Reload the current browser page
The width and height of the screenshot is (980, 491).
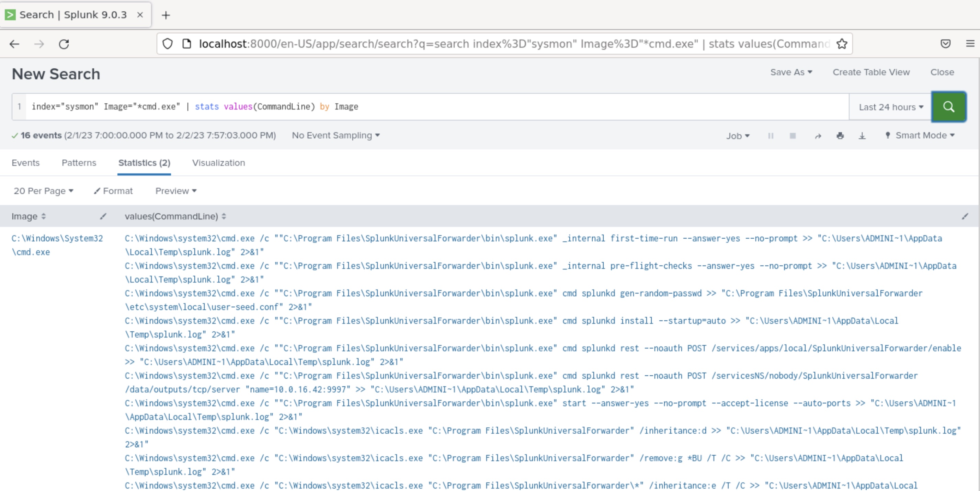coord(64,44)
